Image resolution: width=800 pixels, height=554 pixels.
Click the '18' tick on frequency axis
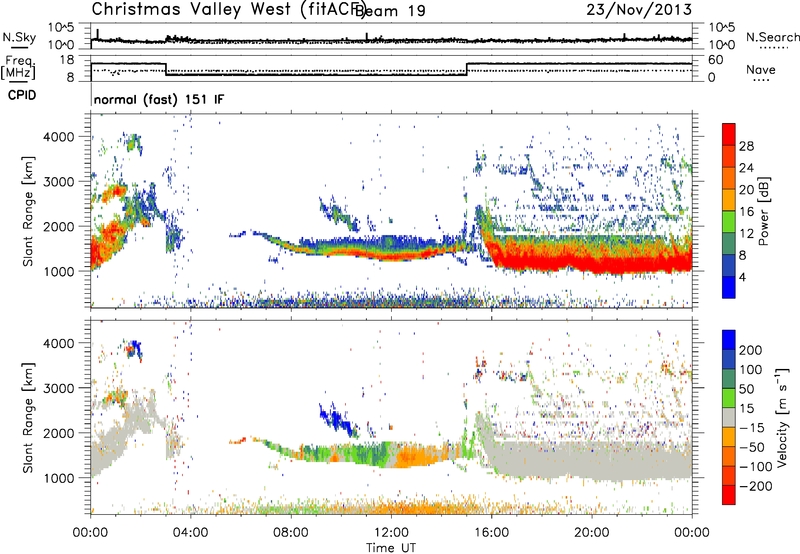pyautogui.click(x=68, y=60)
